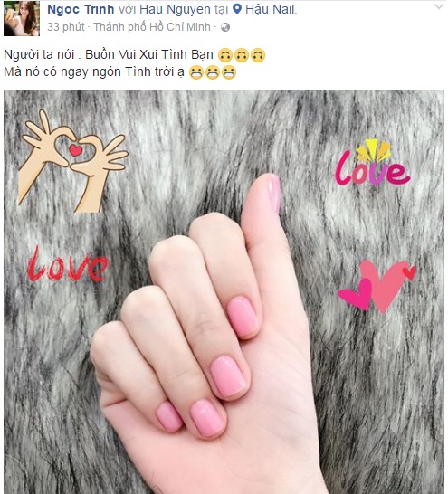This screenshot has width=448, height=494.
Task: Visit tagged friend Hau Nguyen's profile
Action: (175, 10)
